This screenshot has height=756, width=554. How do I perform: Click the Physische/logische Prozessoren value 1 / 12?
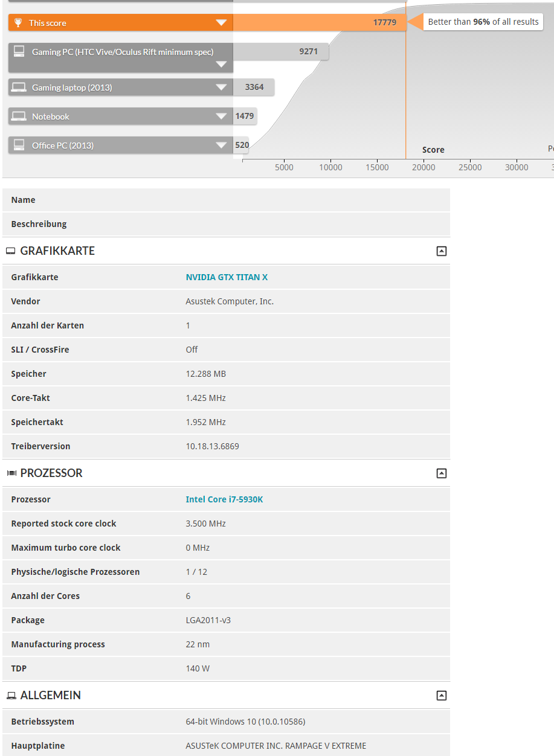click(x=196, y=572)
